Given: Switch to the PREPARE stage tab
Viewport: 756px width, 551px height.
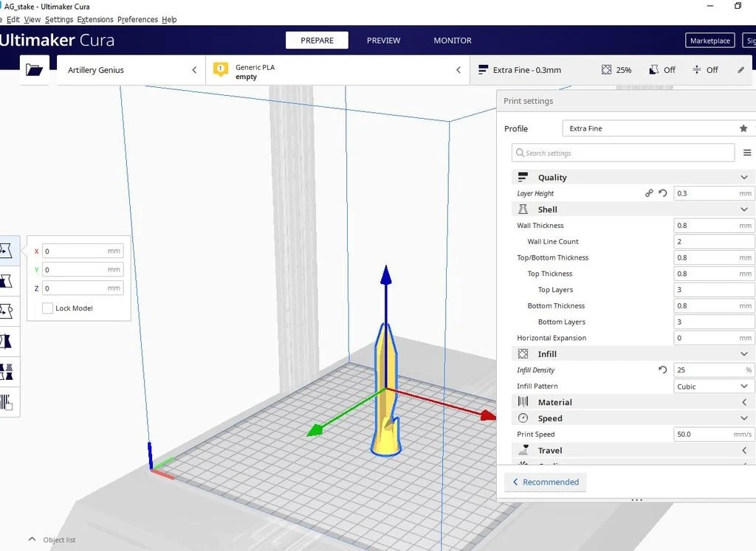Looking at the screenshot, I should point(317,41).
